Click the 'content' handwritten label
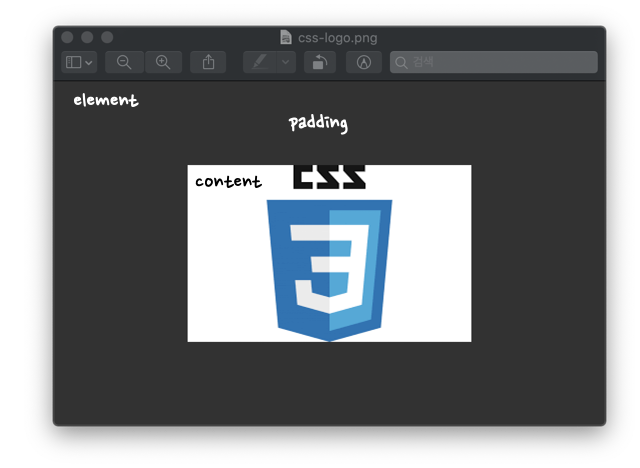 (x=228, y=181)
